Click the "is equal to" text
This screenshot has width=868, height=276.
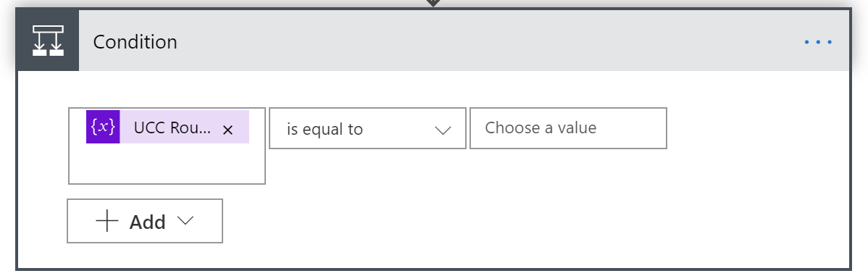pyautogui.click(x=325, y=130)
